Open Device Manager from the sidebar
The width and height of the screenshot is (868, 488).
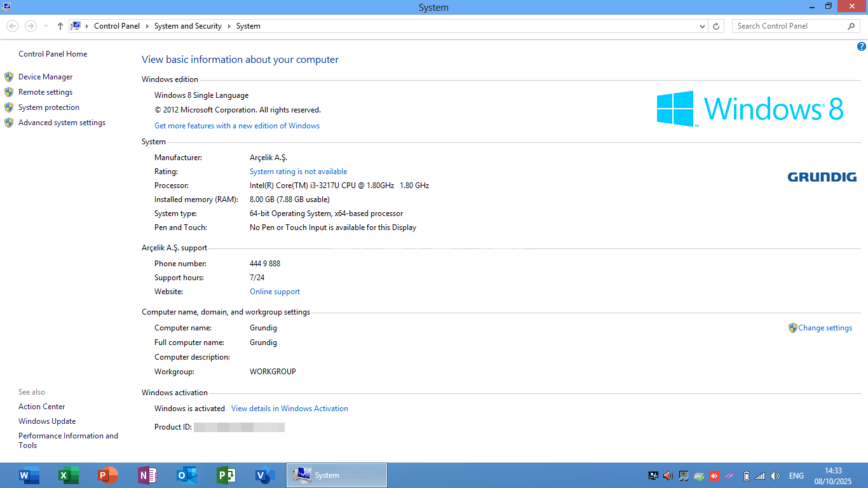[45, 77]
